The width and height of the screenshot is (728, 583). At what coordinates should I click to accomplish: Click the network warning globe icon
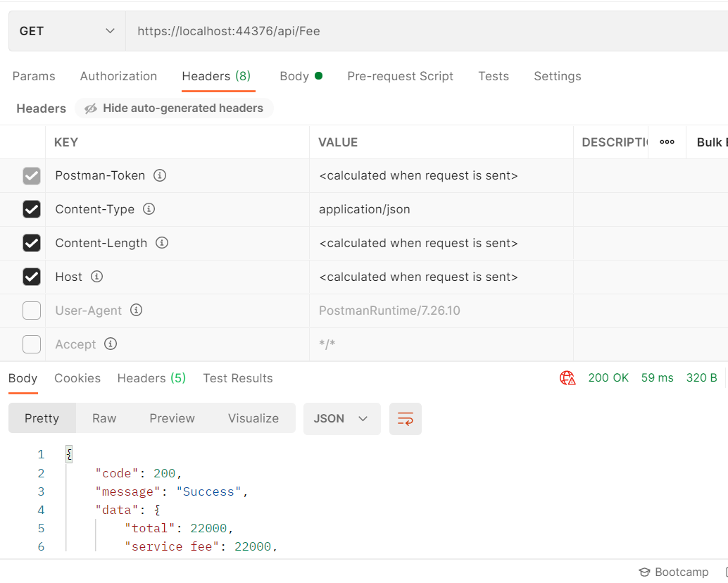click(567, 378)
